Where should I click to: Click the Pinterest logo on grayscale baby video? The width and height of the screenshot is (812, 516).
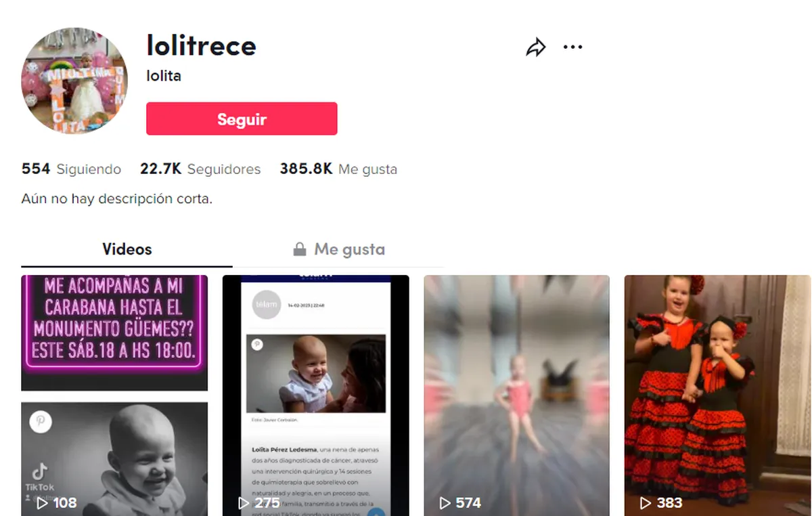pos(41,422)
